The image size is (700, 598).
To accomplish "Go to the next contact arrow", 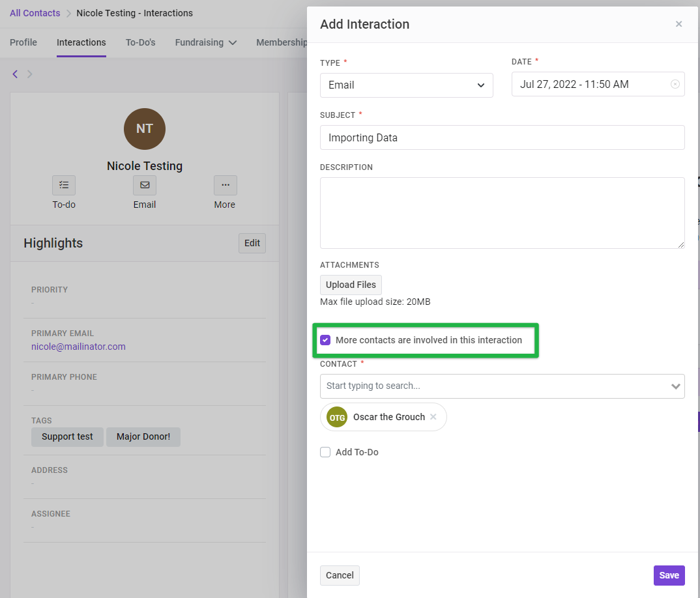I will pos(30,74).
